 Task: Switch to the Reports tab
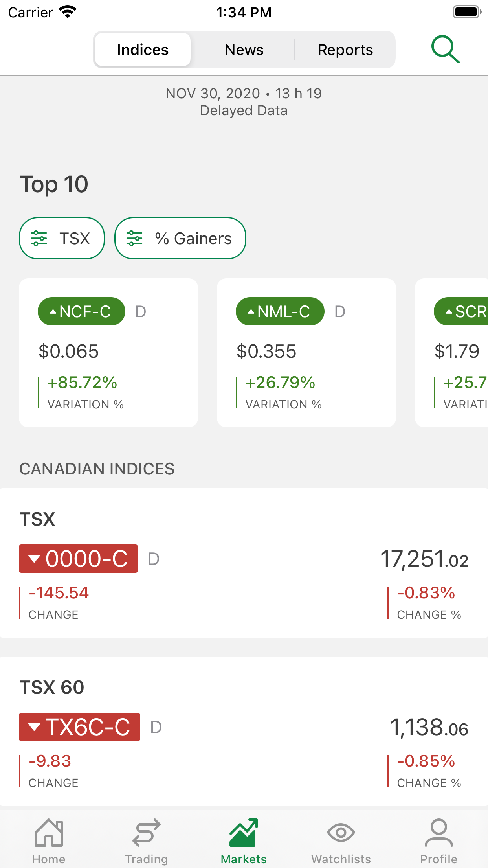click(x=345, y=50)
